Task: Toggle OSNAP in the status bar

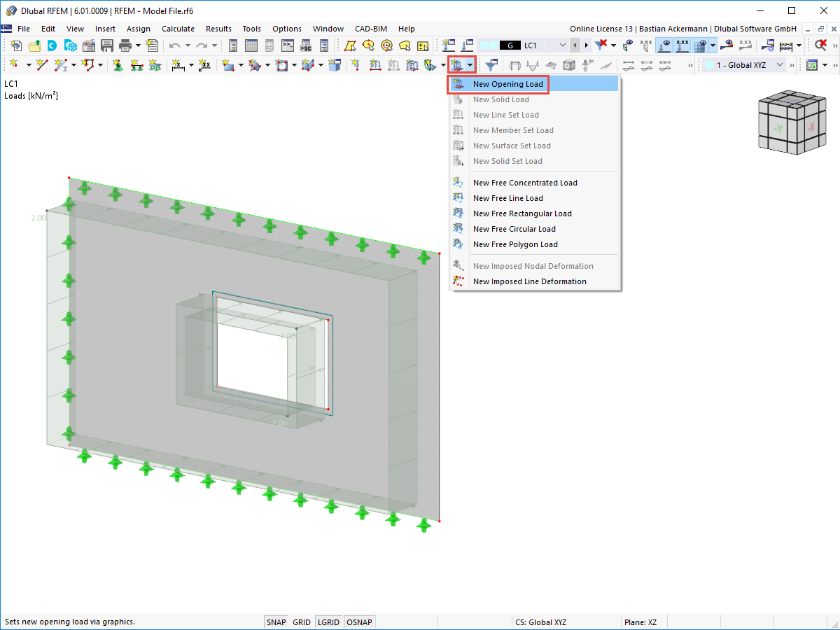Action: 360,622
